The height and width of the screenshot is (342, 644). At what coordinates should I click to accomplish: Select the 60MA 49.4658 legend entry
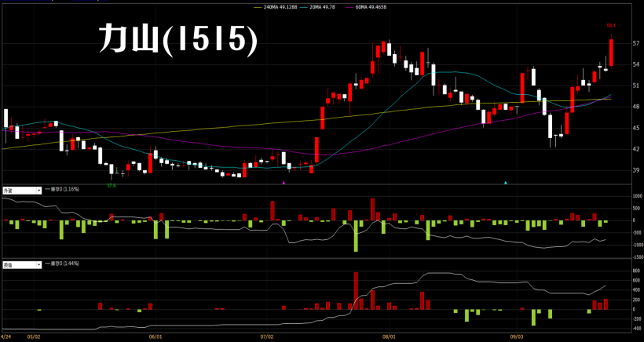click(366, 7)
